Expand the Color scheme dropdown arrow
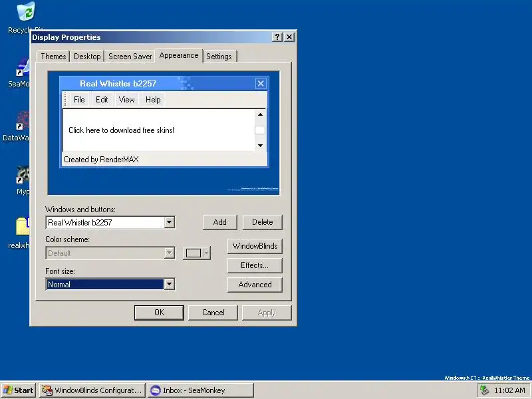Viewport: 532px width, 399px height. (x=169, y=253)
